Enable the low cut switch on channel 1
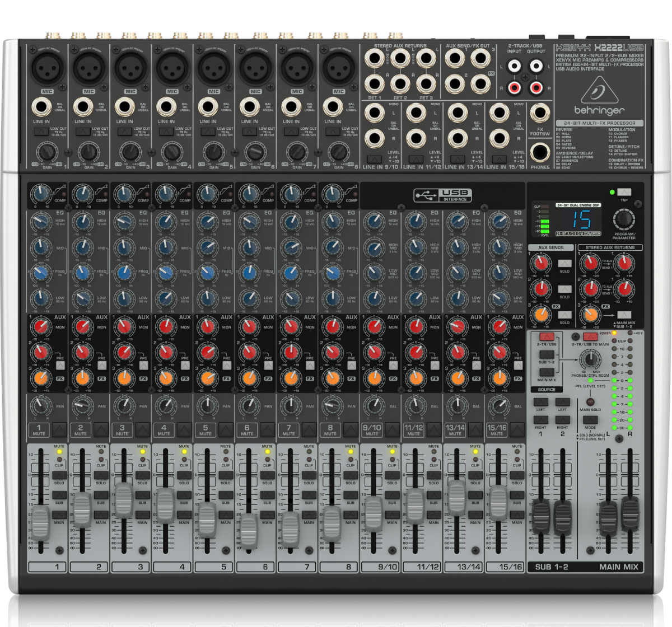This screenshot has height=627, width=672. click(41, 132)
